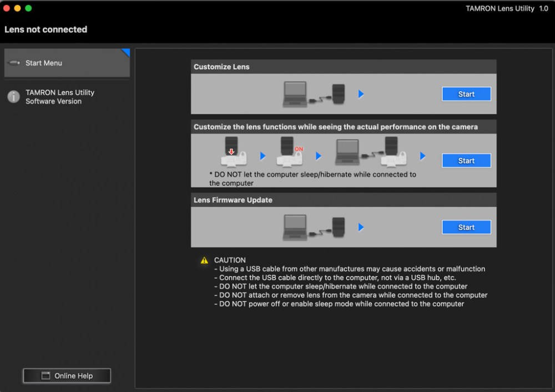This screenshot has height=392, width=555.
Task: Click the blue arrow after the mount-lens icon
Action: (263, 156)
